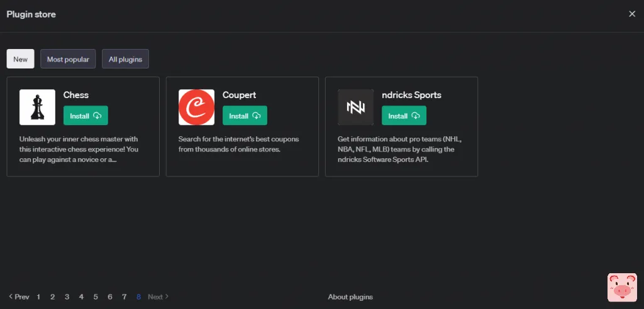644x309 pixels.
Task: Open page 3 of plugin results
Action: 67,297
